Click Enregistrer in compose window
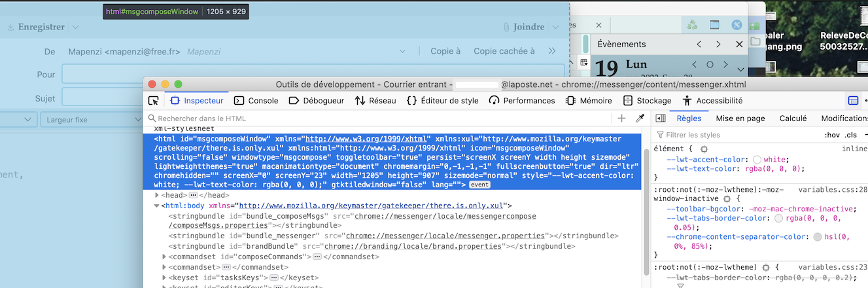Viewport: 868px width, 288px height. 36,27
